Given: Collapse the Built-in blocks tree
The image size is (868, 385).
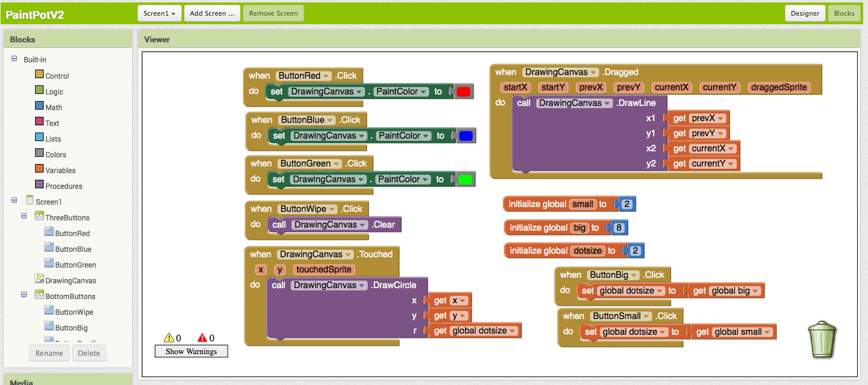Looking at the screenshot, I should click(14, 59).
